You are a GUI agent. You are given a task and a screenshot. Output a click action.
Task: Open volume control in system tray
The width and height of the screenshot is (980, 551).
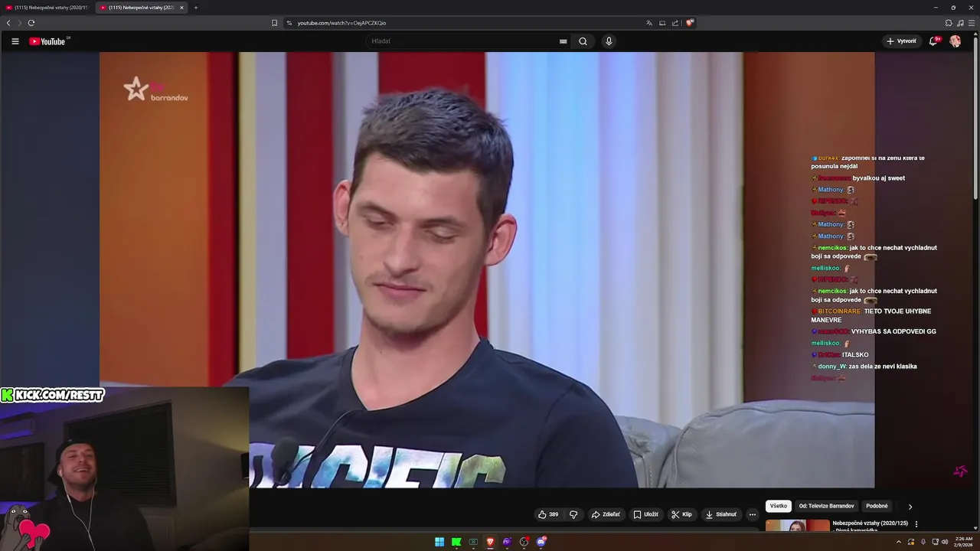coord(945,542)
